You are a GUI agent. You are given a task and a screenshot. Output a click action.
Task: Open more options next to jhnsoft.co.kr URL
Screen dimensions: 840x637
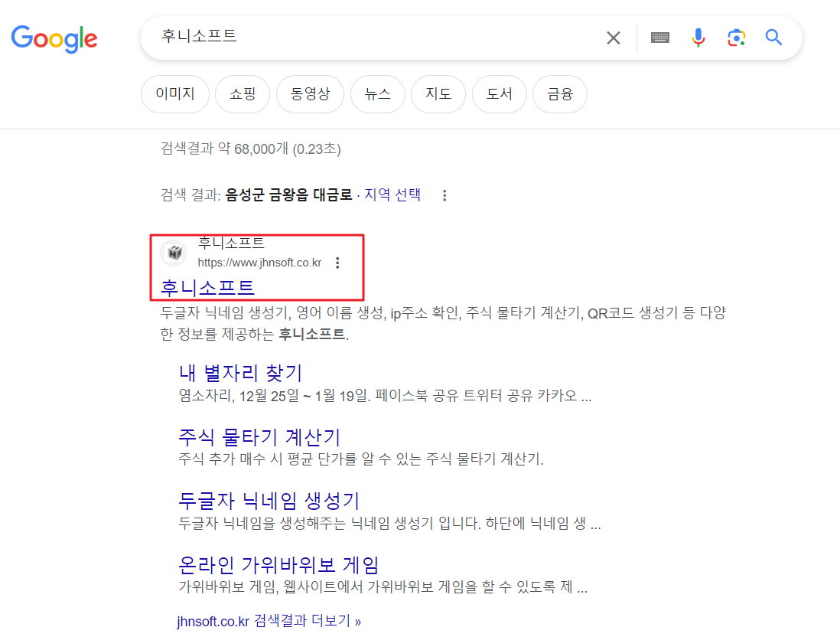(337, 263)
